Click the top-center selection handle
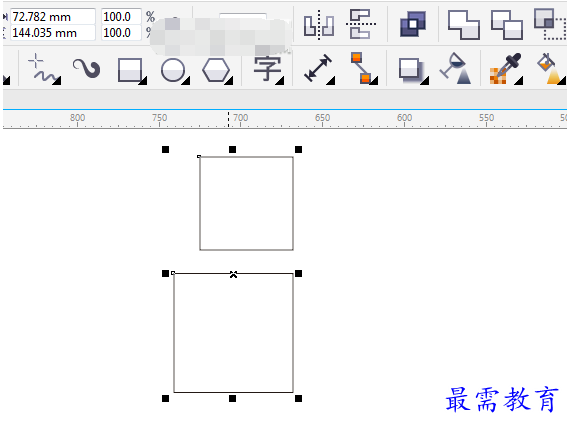567x431 pixels. (x=233, y=149)
